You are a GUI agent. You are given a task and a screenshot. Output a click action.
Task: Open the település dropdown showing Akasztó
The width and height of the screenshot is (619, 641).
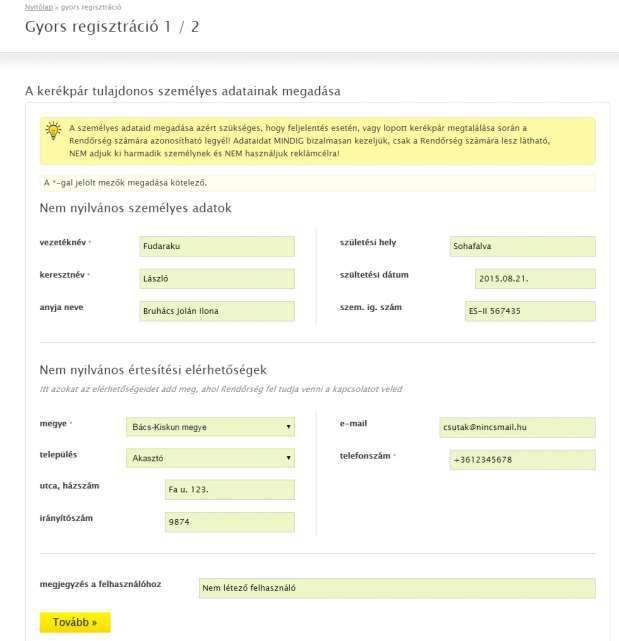(210, 458)
